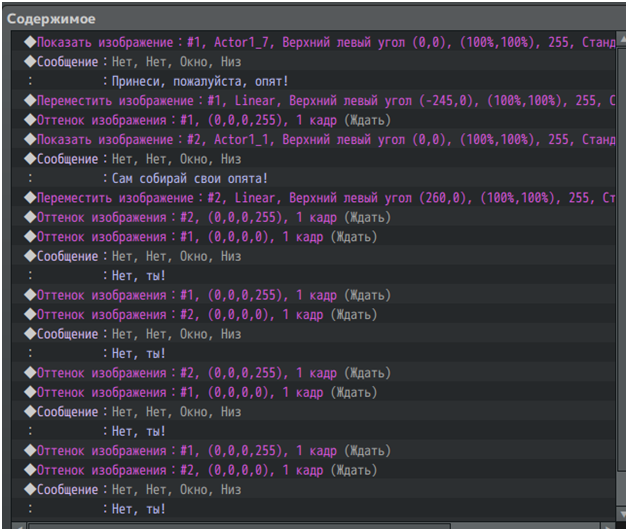Screen dimensions: 628x531
Task: Click diamond marker of Move Picture #2 row
Action: click(30, 198)
